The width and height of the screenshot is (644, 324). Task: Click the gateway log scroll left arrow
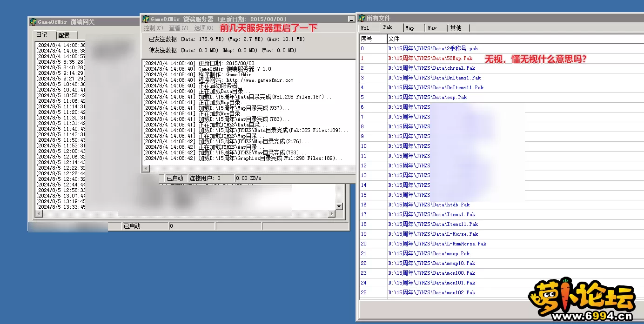click(x=39, y=214)
